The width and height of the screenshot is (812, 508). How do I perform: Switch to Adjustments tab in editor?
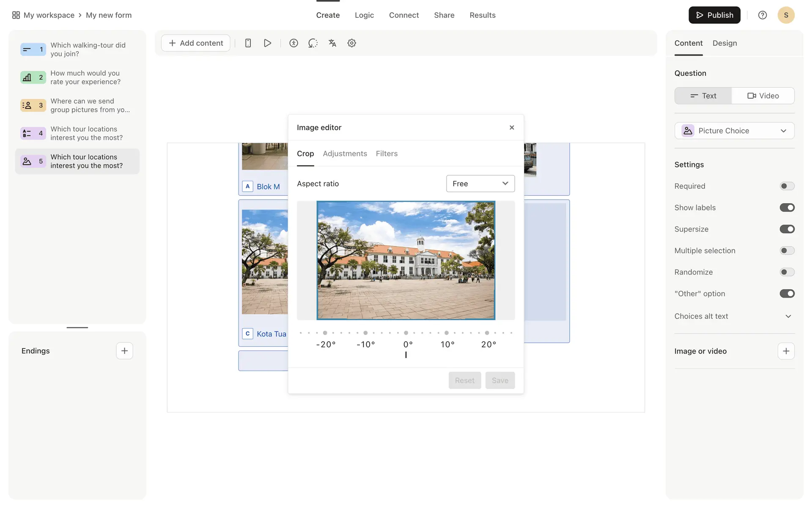pyautogui.click(x=345, y=154)
